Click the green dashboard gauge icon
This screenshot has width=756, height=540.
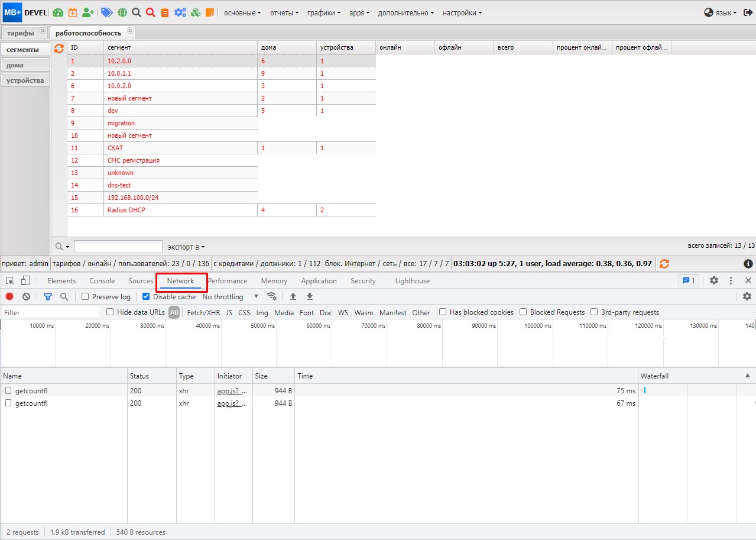point(58,12)
